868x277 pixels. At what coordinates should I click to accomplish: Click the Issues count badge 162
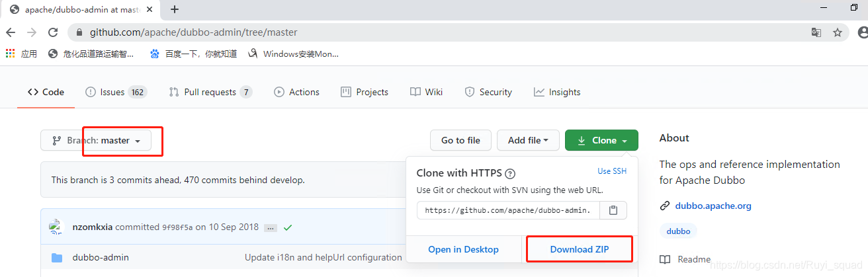pyautogui.click(x=138, y=92)
